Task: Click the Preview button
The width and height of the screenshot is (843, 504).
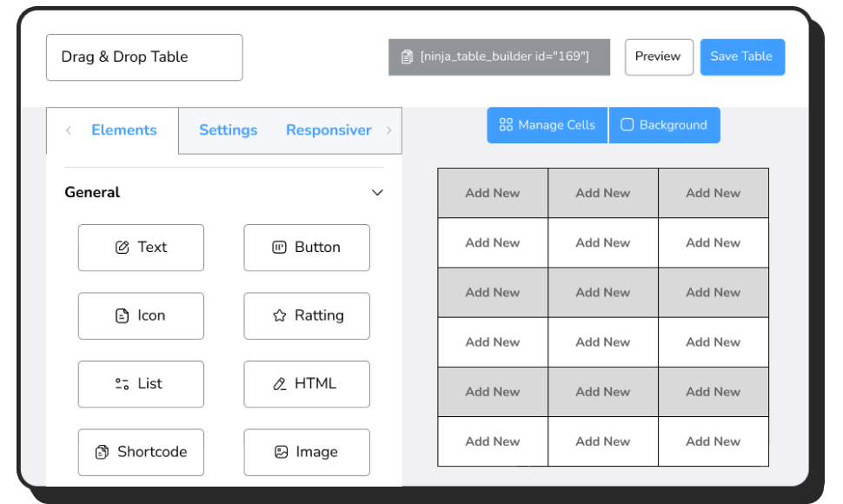Action: (x=659, y=57)
